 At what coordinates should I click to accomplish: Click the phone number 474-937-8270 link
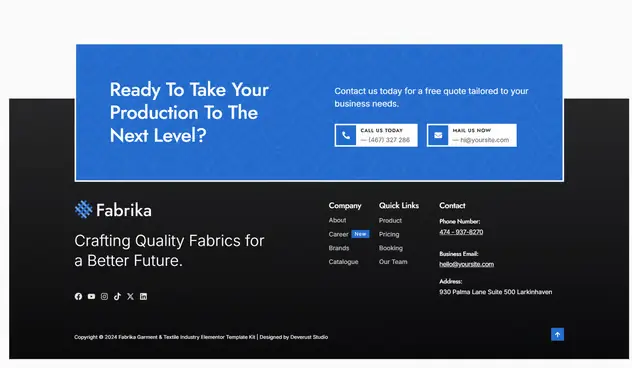[461, 232]
